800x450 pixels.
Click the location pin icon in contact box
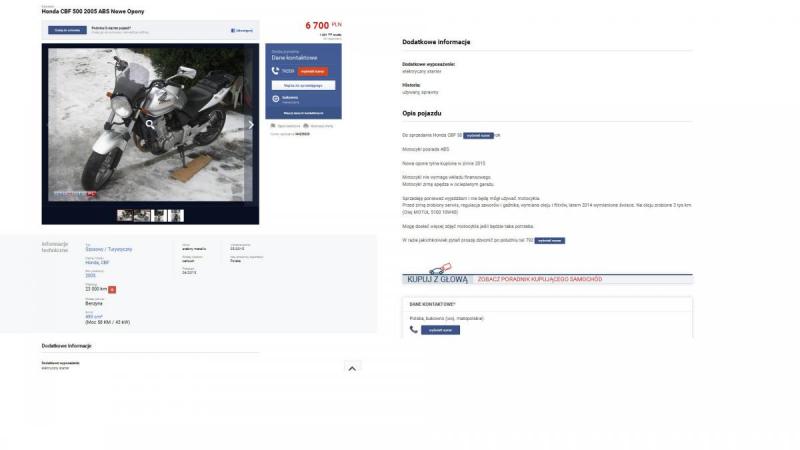(276, 98)
